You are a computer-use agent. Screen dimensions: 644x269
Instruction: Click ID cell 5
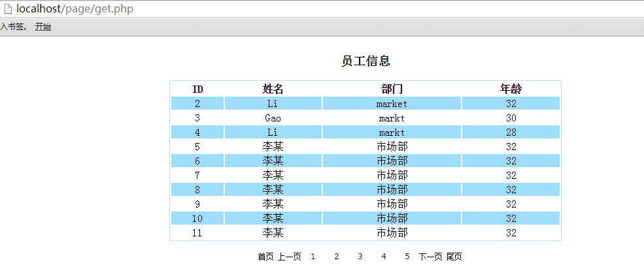[197, 146]
